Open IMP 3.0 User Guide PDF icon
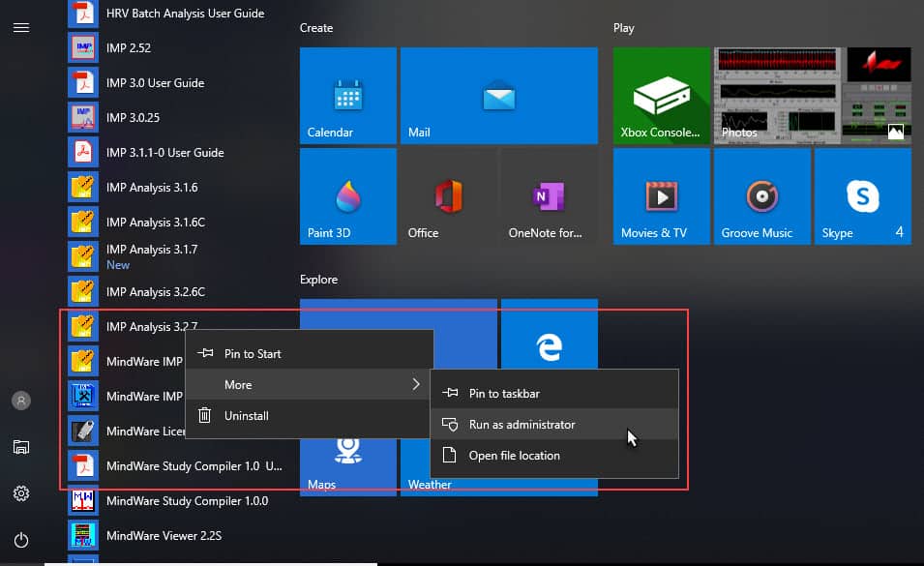924x566 pixels. 83,82
